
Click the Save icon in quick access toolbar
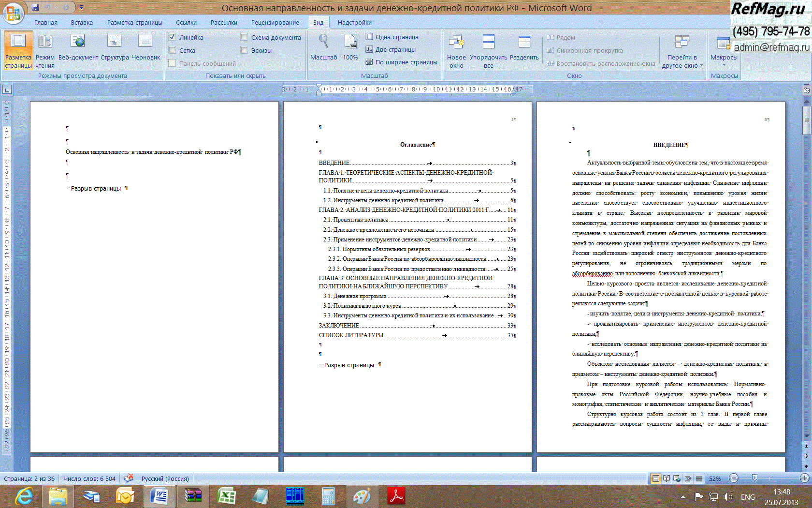pyautogui.click(x=35, y=7)
